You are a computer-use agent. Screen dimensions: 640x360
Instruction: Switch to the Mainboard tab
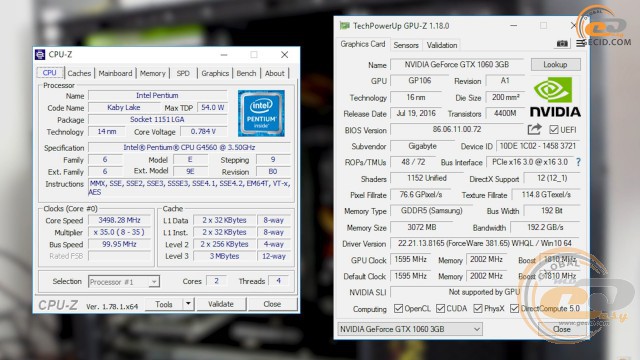tap(116, 73)
